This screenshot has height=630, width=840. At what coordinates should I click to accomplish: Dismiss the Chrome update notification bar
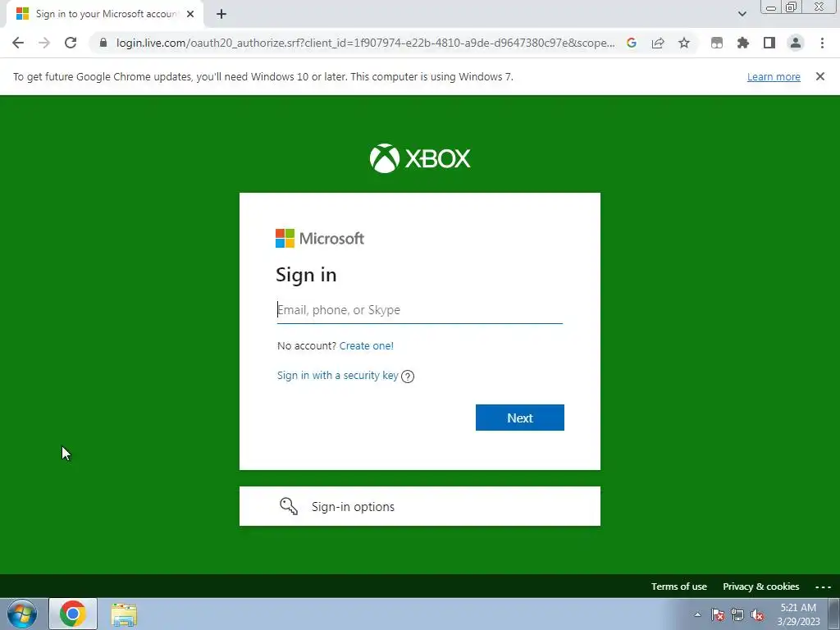coord(820,76)
